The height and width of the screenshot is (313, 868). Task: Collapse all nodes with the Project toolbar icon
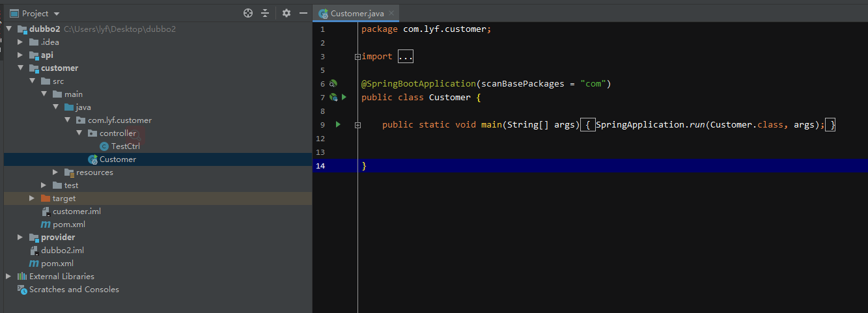point(265,13)
